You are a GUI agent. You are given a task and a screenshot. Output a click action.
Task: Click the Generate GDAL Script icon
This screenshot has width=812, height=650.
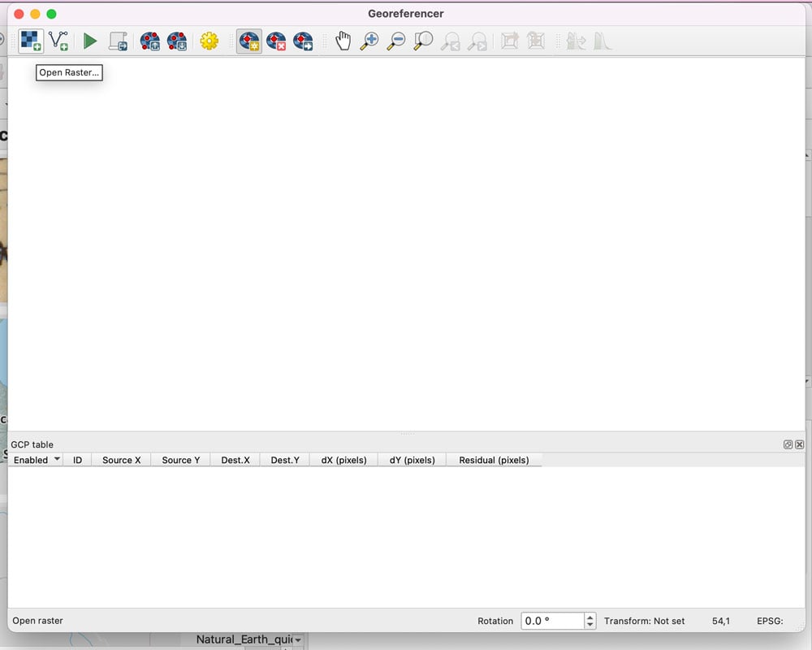pos(119,41)
